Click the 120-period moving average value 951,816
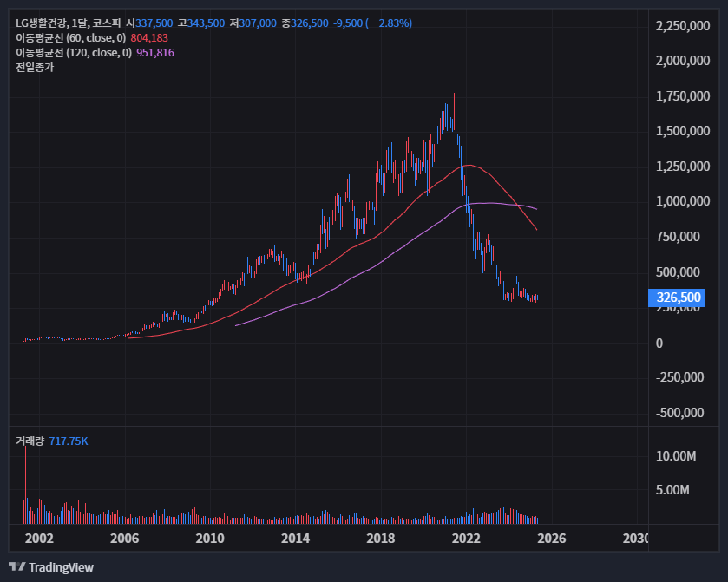The width and height of the screenshot is (728, 582). tap(155, 53)
